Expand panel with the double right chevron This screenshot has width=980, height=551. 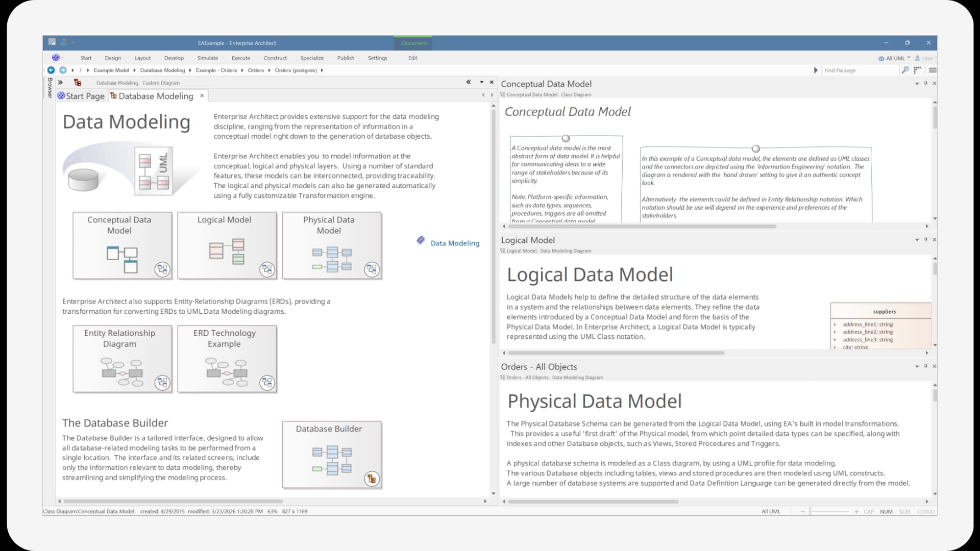pyautogui.click(x=60, y=83)
